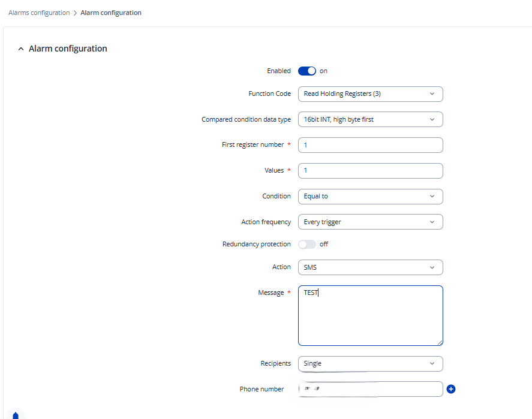Click the Redundancy protection label text
The image size is (532, 419).
256,244
